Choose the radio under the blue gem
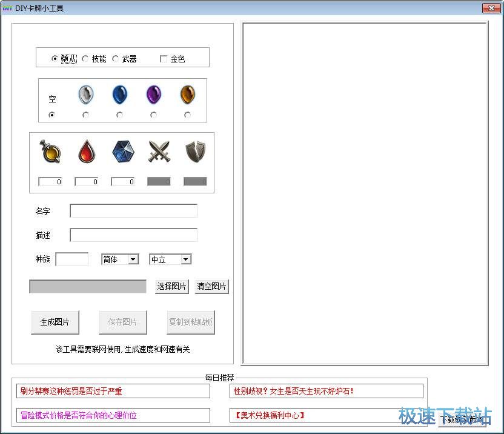The height and width of the screenshot is (434, 504). click(119, 115)
